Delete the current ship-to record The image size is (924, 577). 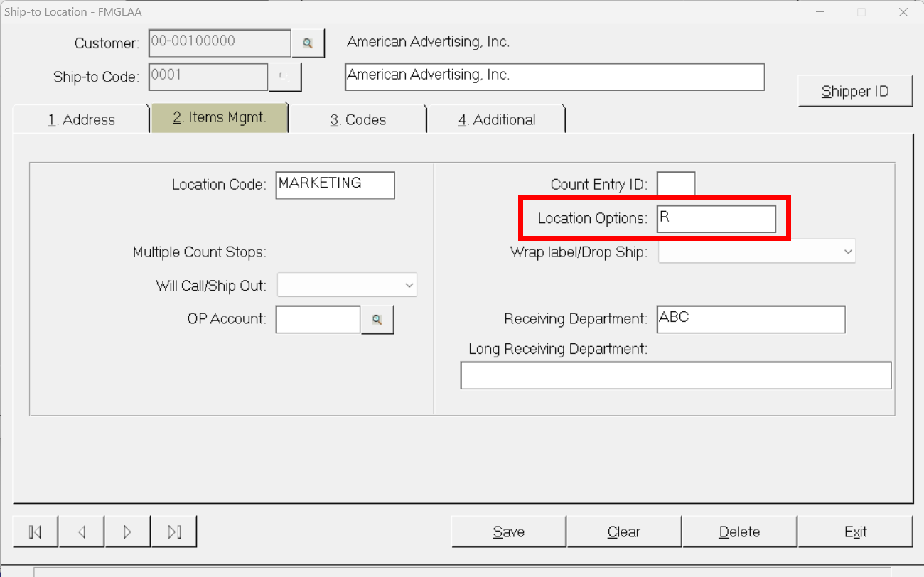pyautogui.click(x=739, y=532)
